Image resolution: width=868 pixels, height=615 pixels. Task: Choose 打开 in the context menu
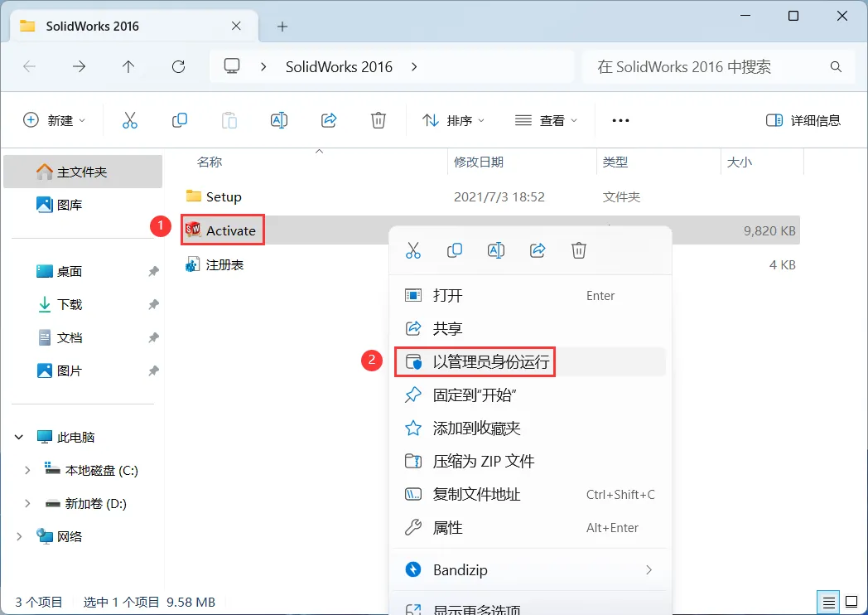528,295
